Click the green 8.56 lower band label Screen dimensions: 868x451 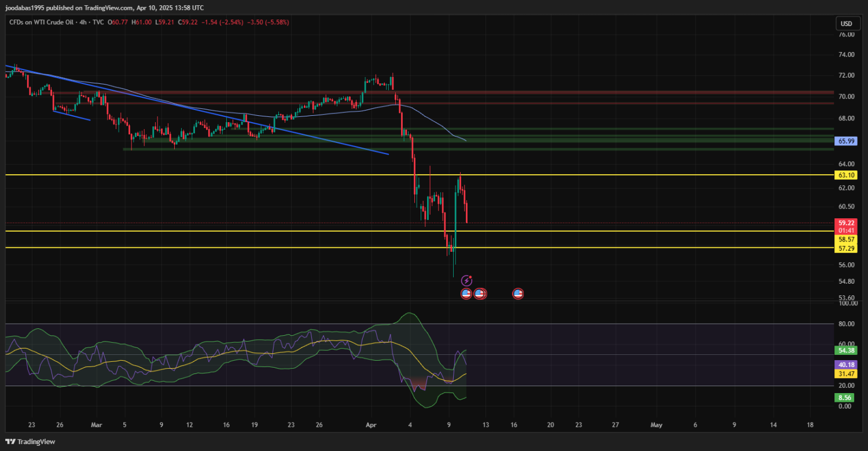click(x=846, y=398)
